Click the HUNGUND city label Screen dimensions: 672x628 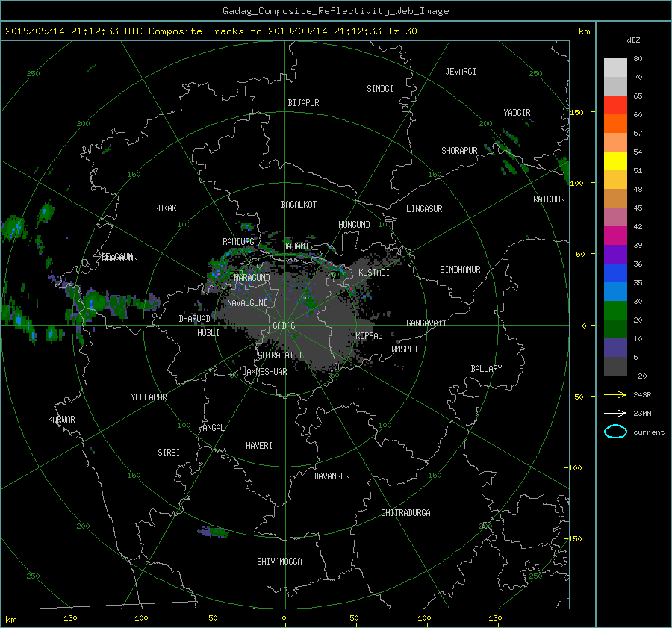point(354,225)
